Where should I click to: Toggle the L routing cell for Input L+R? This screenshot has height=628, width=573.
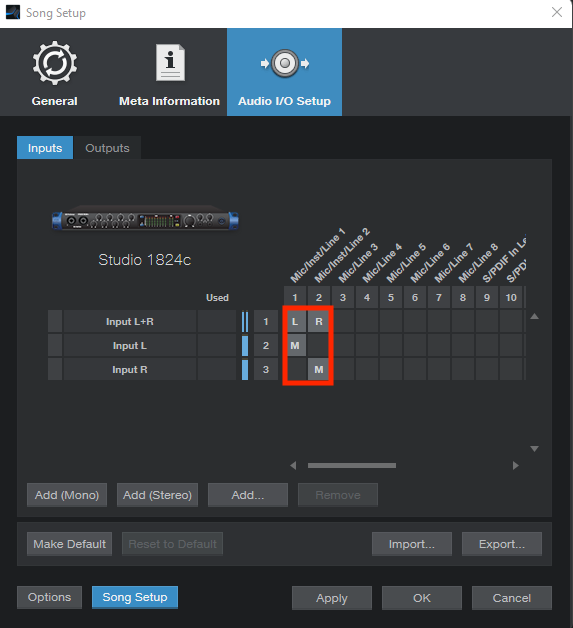[295, 321]
